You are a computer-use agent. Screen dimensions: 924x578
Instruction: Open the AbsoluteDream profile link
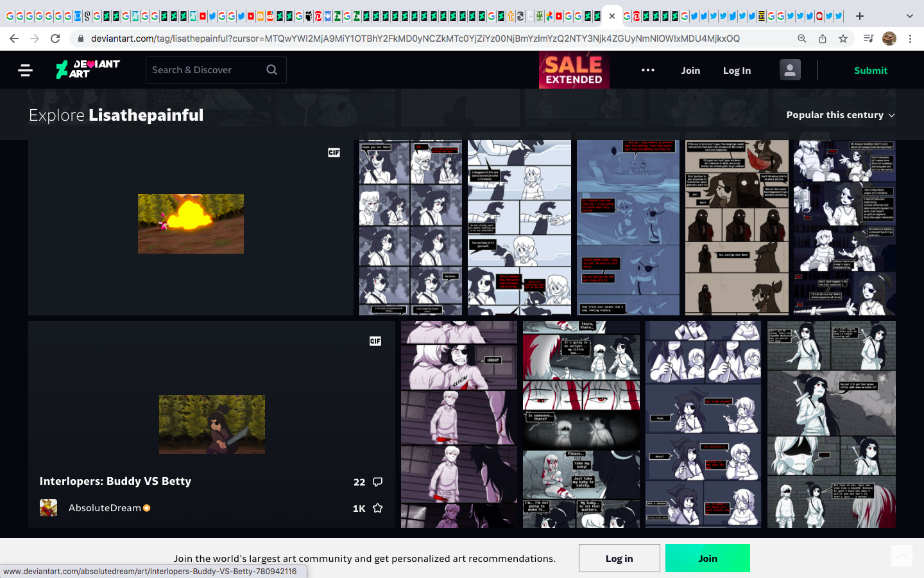click(x=105, y=508)
